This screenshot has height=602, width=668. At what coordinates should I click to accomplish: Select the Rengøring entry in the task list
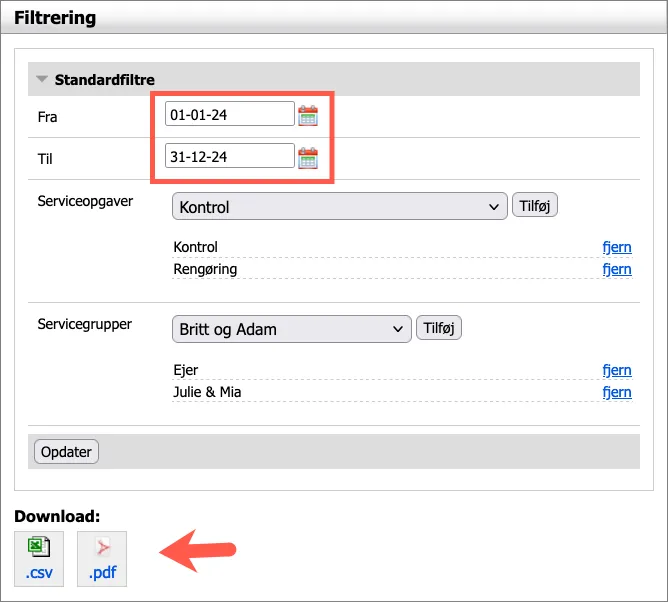[x=205, y=269]
